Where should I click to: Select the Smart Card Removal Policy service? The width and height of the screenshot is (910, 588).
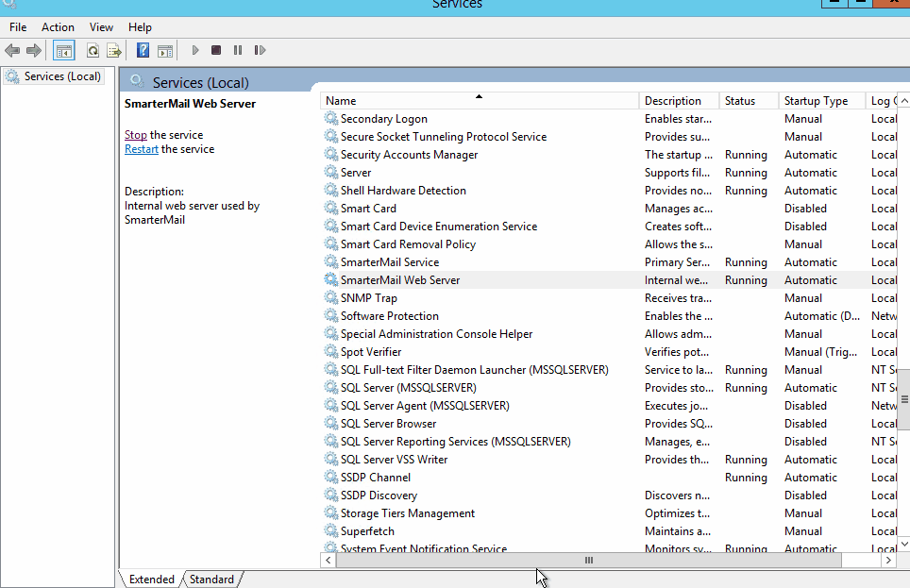611,244
